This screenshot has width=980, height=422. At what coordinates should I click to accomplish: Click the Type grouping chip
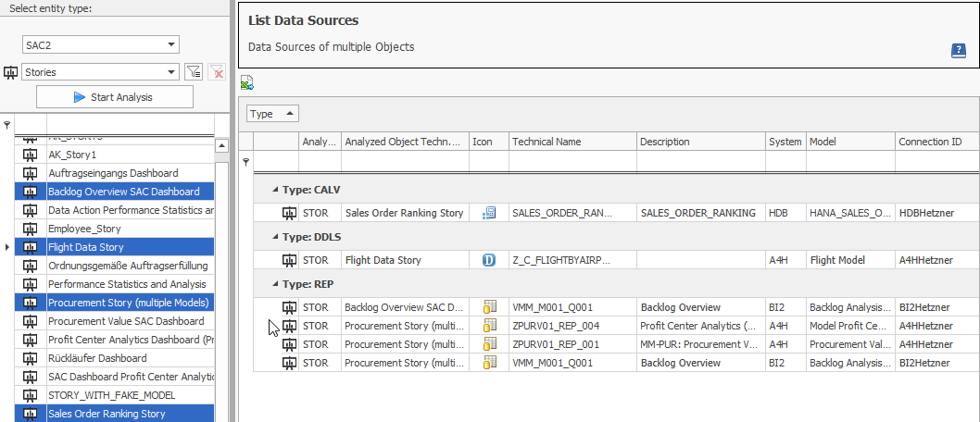[272, 114]
